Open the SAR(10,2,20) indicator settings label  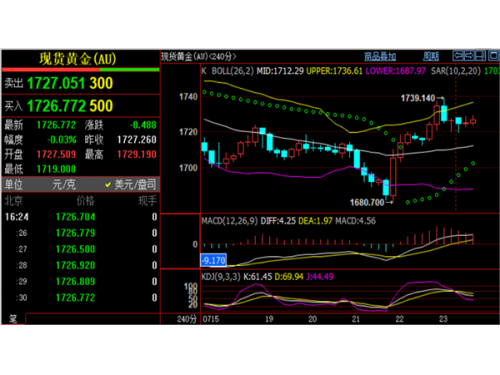pyautogui.click(x=456, y=71)
